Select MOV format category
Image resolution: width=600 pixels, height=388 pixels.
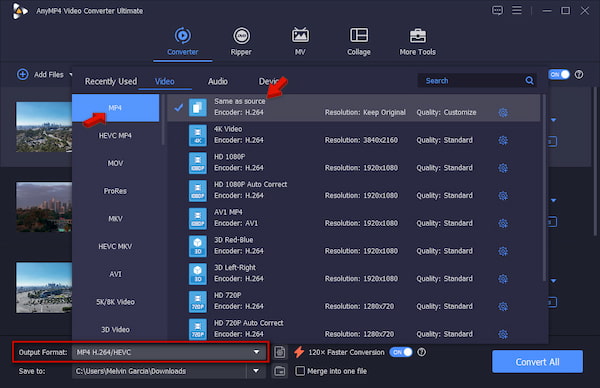pos(116,163)
